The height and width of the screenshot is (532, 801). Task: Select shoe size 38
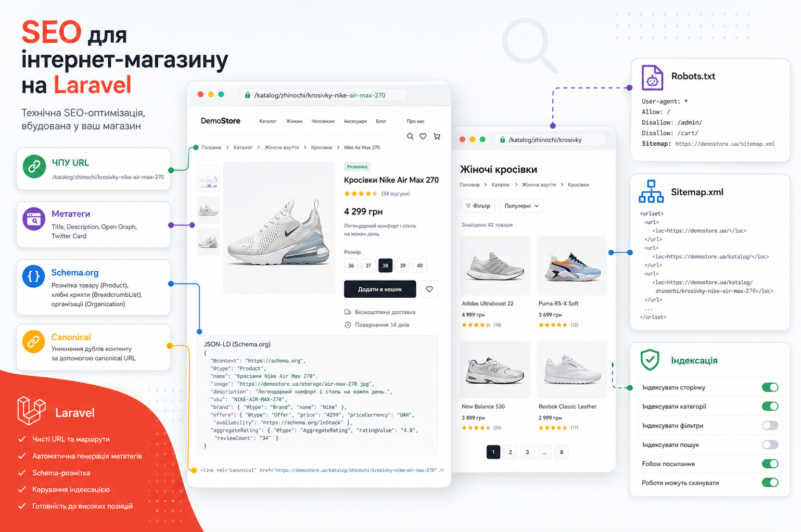tap(386, 265)
